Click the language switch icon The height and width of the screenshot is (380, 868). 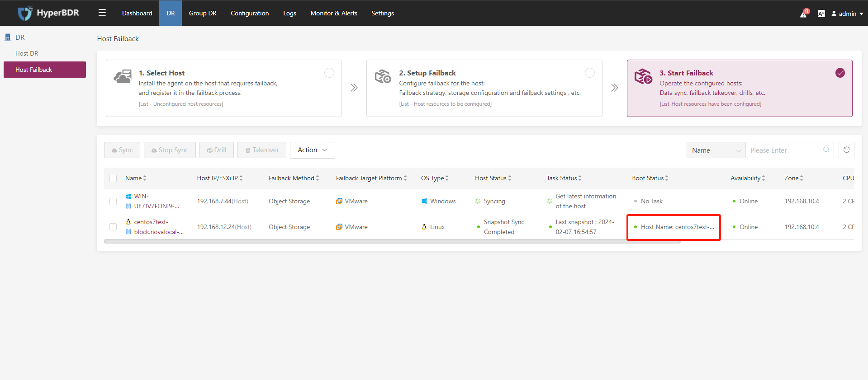tap(821, 14)
